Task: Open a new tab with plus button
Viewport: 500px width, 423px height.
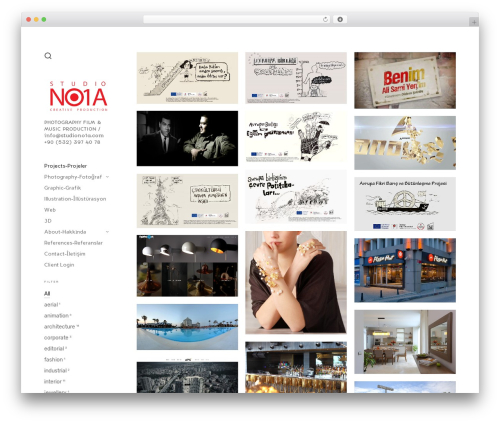Action: tap(474, 22)
